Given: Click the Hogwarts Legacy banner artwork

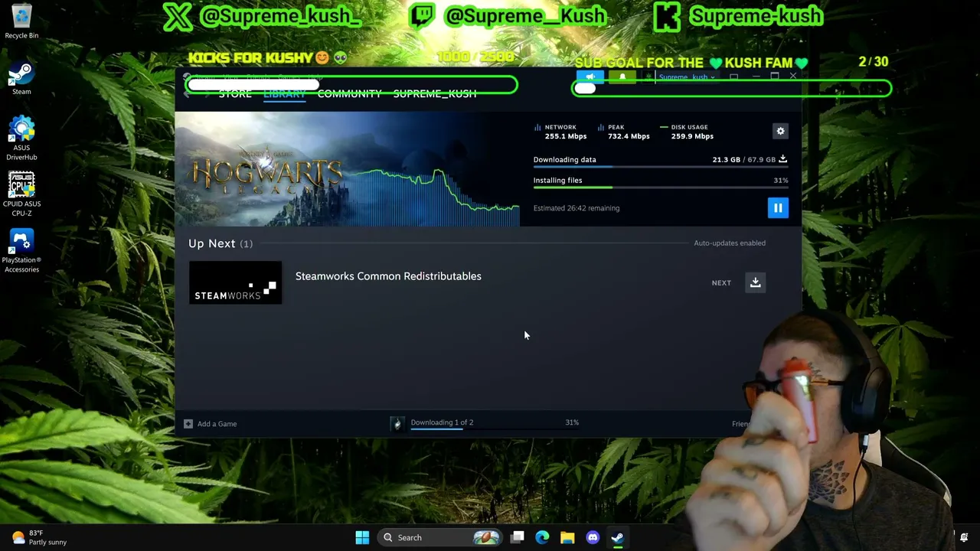Looking at the screenshot, I should 348,169.
